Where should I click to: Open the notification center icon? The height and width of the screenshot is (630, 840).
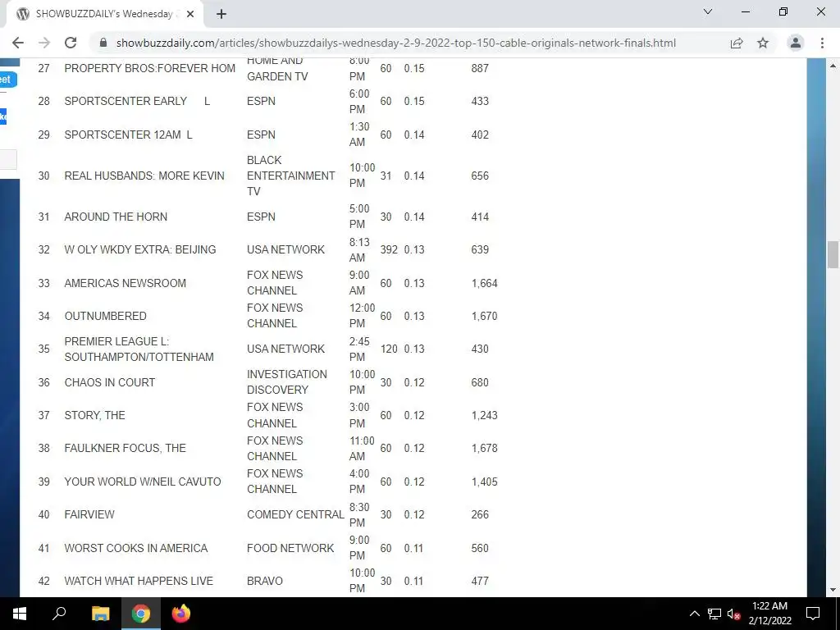coord(813,614)
